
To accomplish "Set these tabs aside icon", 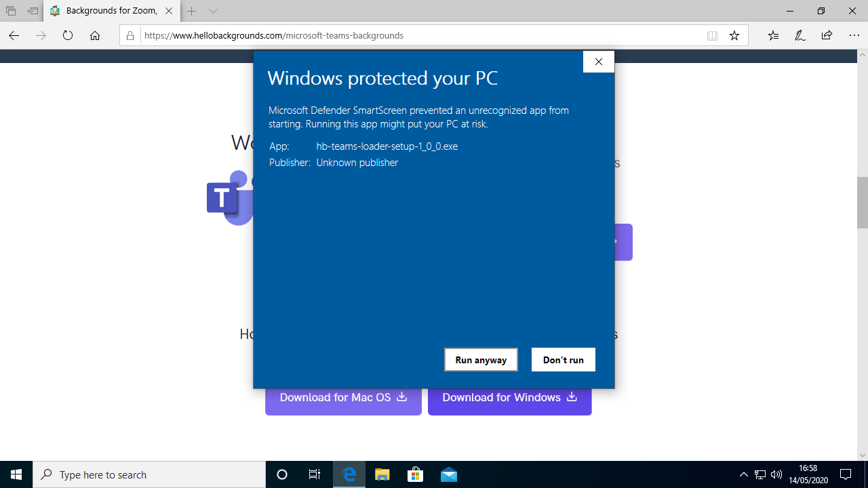I will pos(33,11).
